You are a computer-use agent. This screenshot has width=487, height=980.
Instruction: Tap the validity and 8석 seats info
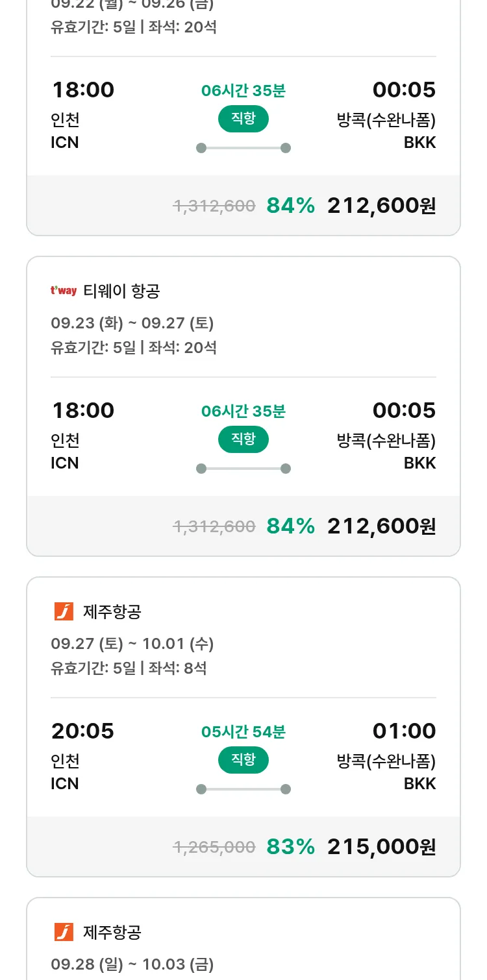pos(129,668)
